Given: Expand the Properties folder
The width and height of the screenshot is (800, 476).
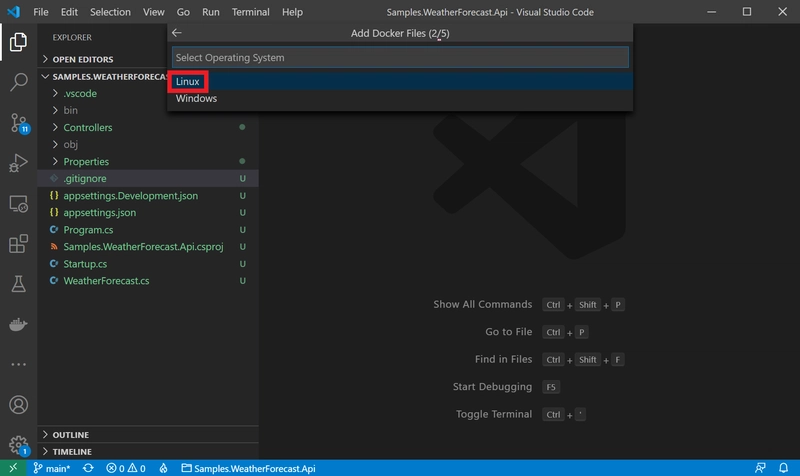Looking at the screenshot, I should tap(86, 161).
